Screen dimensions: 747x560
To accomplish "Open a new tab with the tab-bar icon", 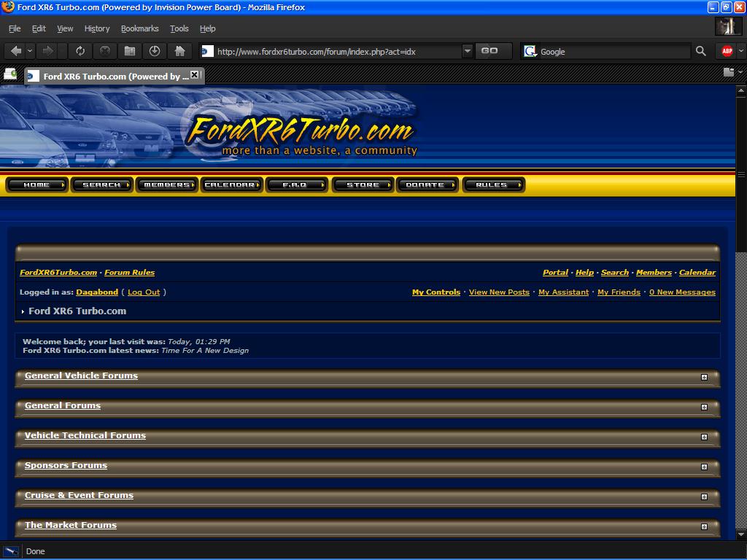I will 10,74.
